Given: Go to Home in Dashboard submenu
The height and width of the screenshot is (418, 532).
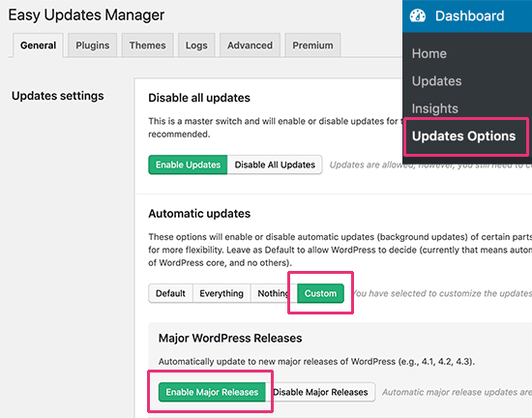Looking at the screenshot, I should pos(429,53).
